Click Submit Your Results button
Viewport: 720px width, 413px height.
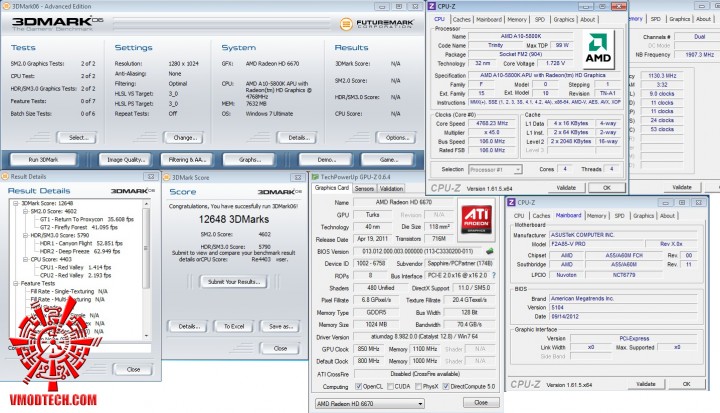233,282
